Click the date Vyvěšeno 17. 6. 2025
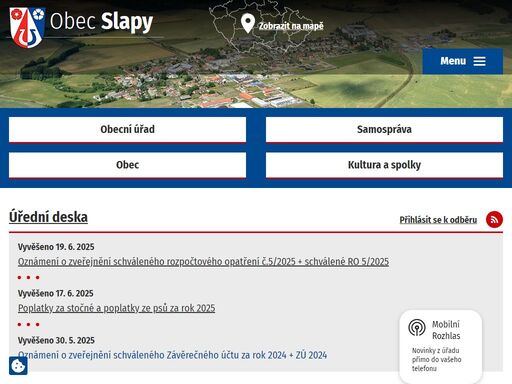Screen dimensions: 512x384 (56, 294)
